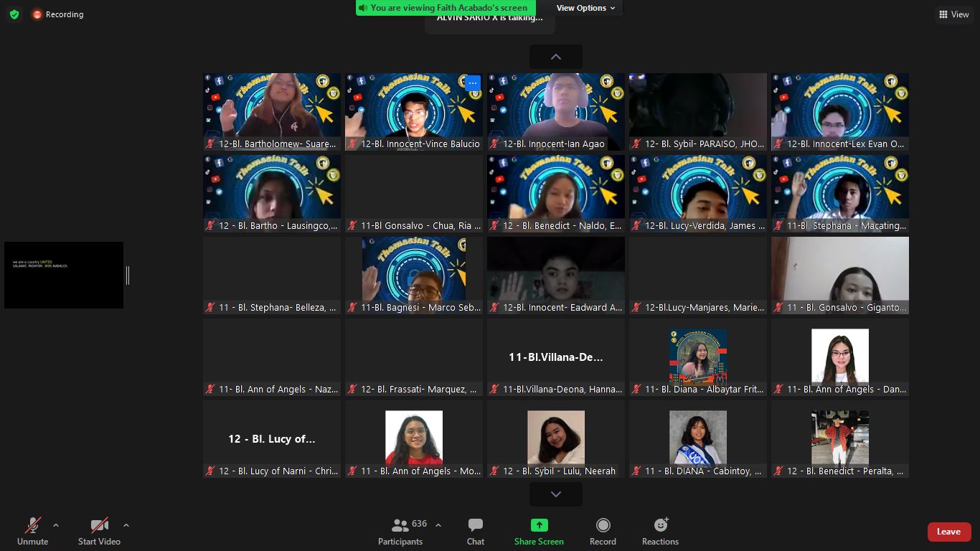
Task: Expand the arrow beside Participants count
Action: pyautogui.click(x=438, y=525)
